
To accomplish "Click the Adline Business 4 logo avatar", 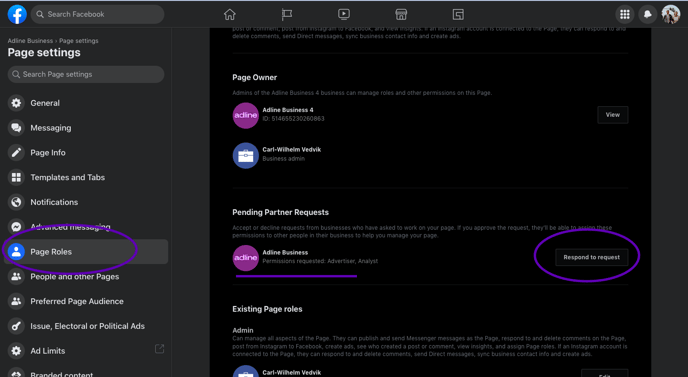I will (245, 115).
